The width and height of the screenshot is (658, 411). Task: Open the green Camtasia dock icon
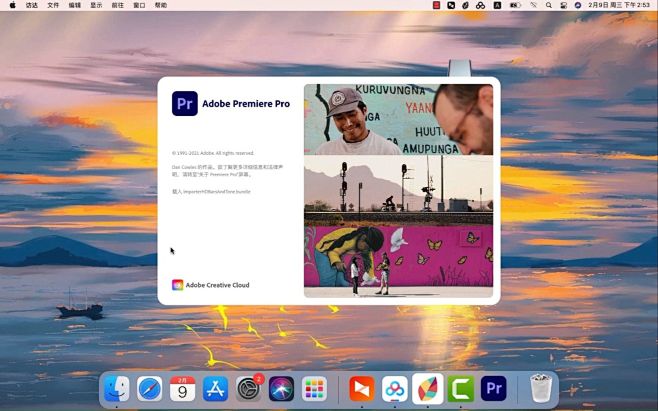(x=460, y=389)
